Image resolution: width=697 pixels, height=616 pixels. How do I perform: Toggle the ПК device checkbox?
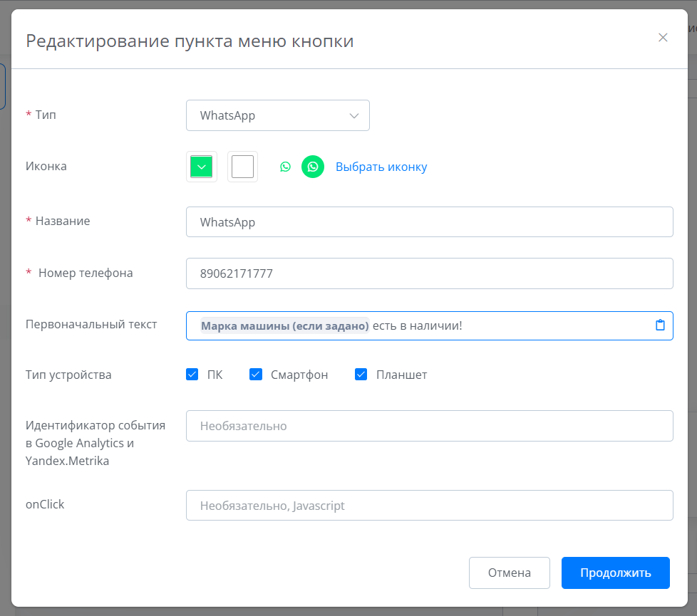[x=192, y=375]
